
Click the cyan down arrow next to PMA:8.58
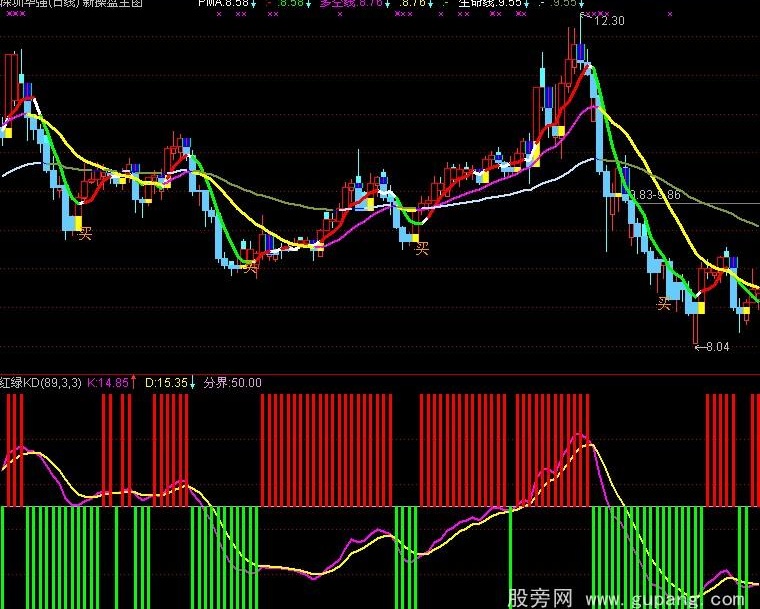[253, 3]
